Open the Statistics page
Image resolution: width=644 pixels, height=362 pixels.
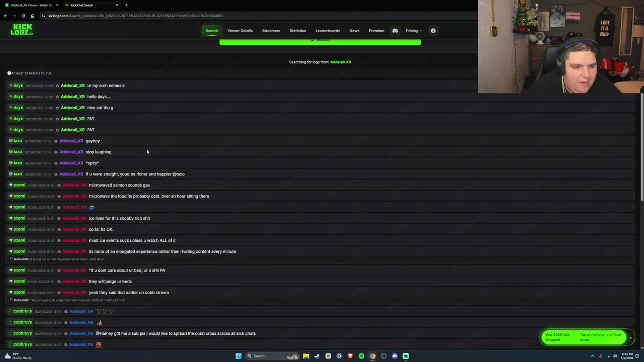[298, 31]
